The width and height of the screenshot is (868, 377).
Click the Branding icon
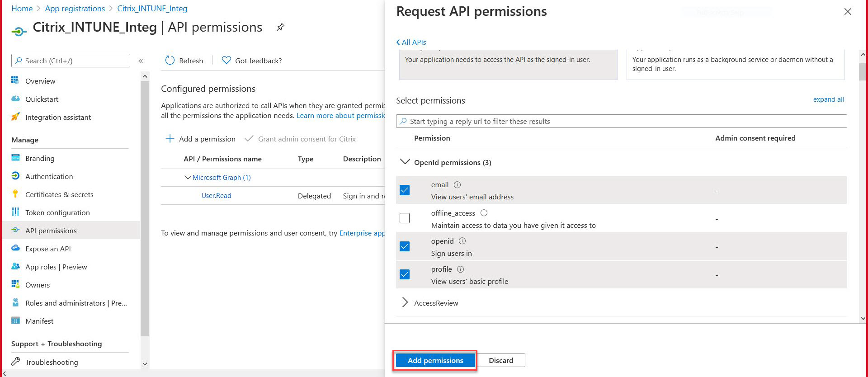tap(15, 158)
